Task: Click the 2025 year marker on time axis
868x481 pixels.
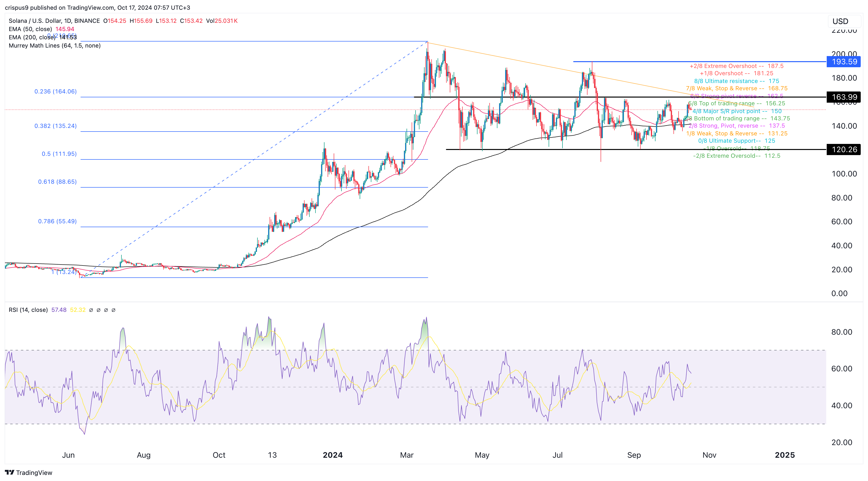Action: pyautogui.click(x=785, y=455)
